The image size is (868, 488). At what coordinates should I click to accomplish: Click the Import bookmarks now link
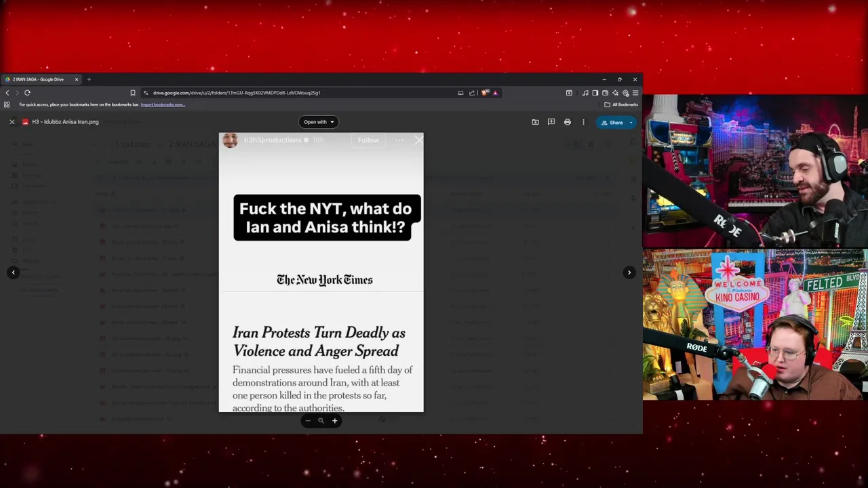(x=163, y=104)
